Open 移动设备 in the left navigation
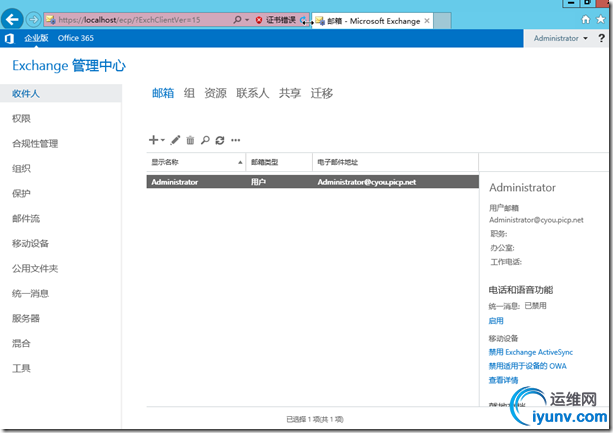 click(30, 243)
